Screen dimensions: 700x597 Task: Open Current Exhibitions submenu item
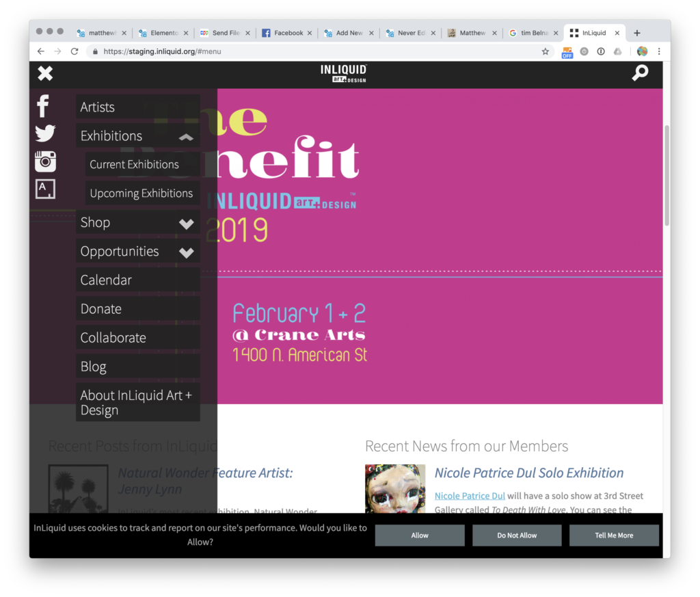[x=142, y=164]
